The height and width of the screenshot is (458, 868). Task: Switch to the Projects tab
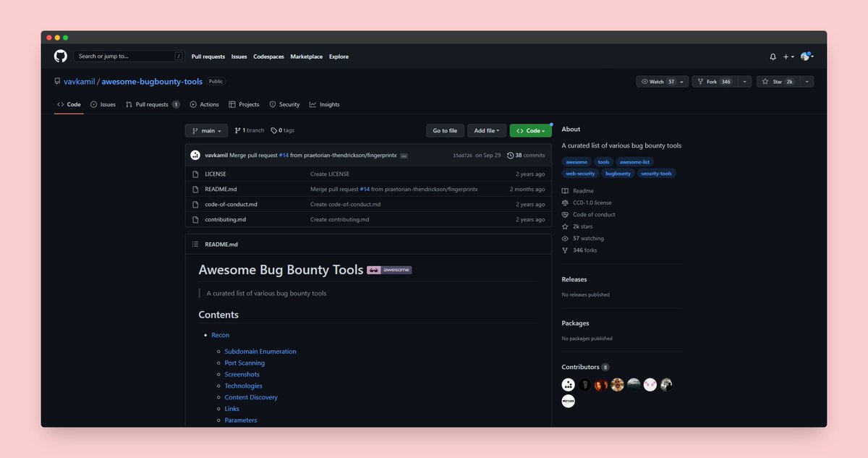pos(244,104)
